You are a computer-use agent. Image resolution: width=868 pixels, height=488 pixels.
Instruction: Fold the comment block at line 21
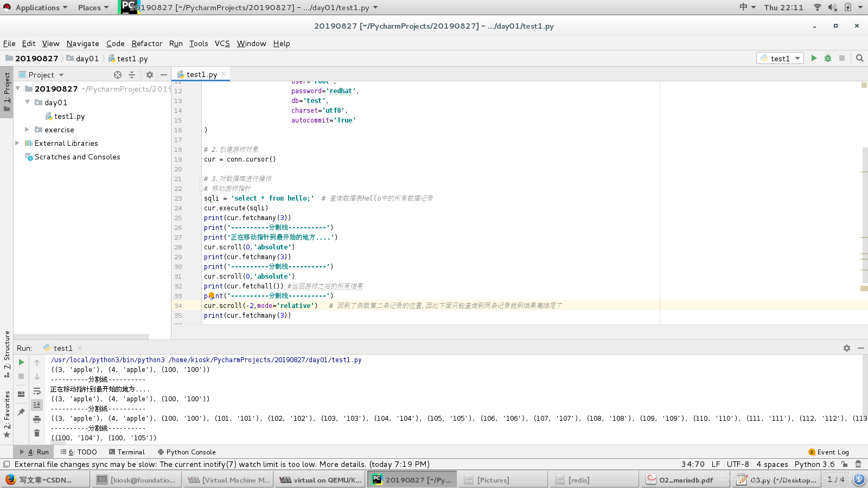tap(201, 179)
